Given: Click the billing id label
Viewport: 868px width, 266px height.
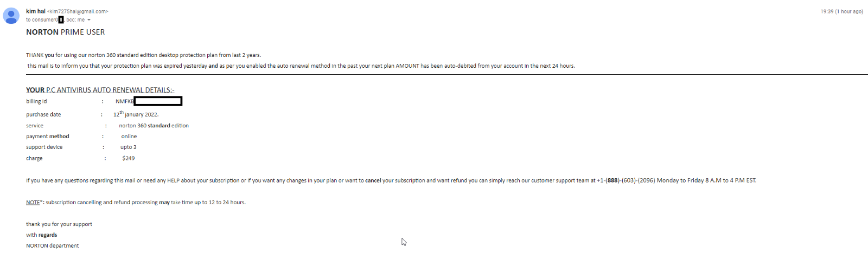Looking at the screenshot, I should [x=36, y=101].
